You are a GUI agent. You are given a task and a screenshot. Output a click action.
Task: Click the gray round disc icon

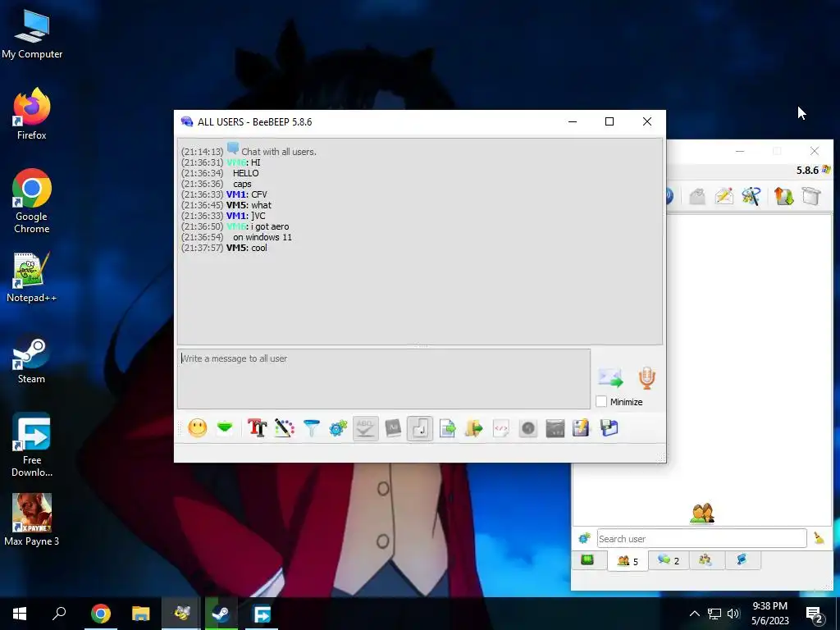click(528, 428)
